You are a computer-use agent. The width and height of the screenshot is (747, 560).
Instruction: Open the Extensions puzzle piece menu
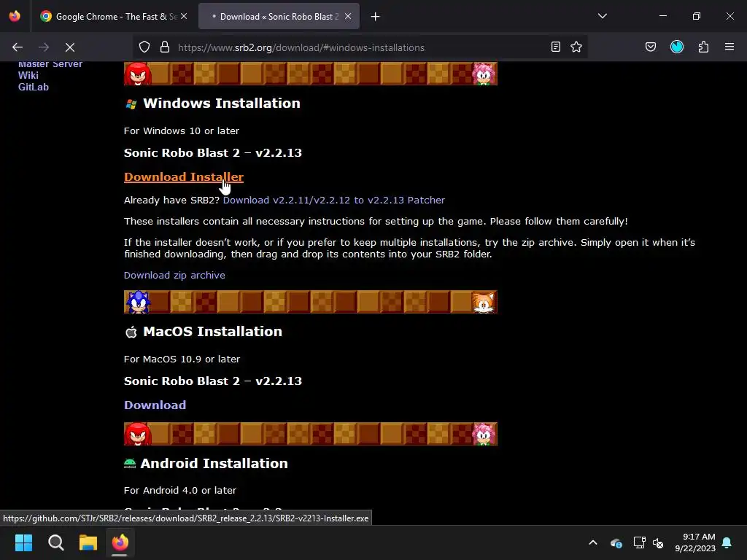(x=703, y=47)
